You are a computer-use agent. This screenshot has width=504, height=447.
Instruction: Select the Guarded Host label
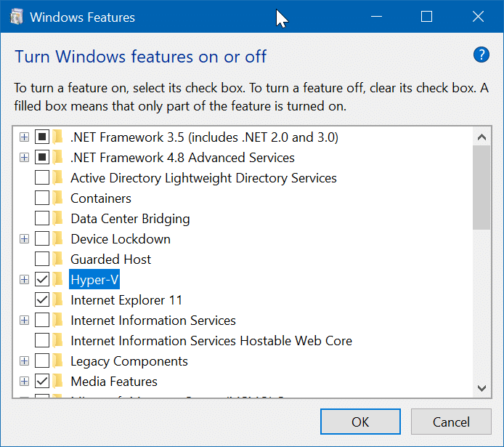click(111, 259)
